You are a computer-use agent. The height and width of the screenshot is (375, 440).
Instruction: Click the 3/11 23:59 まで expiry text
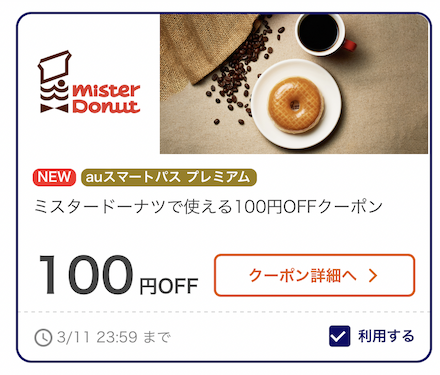[114, 337]
